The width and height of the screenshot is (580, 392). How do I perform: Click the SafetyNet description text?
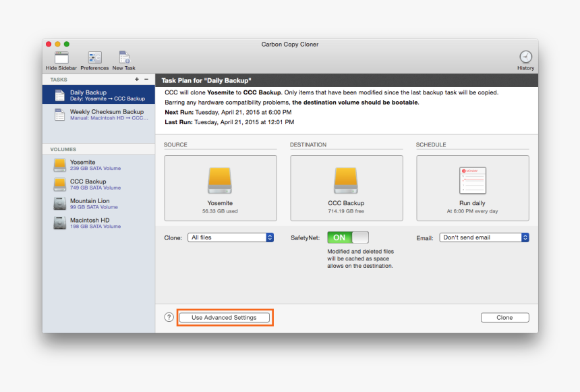(361, 258)
